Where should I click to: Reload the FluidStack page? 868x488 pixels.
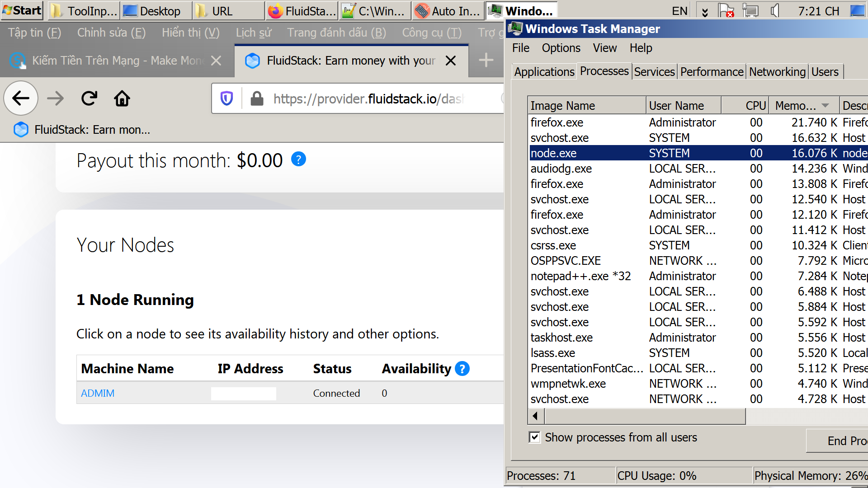[x=89, y=98]
